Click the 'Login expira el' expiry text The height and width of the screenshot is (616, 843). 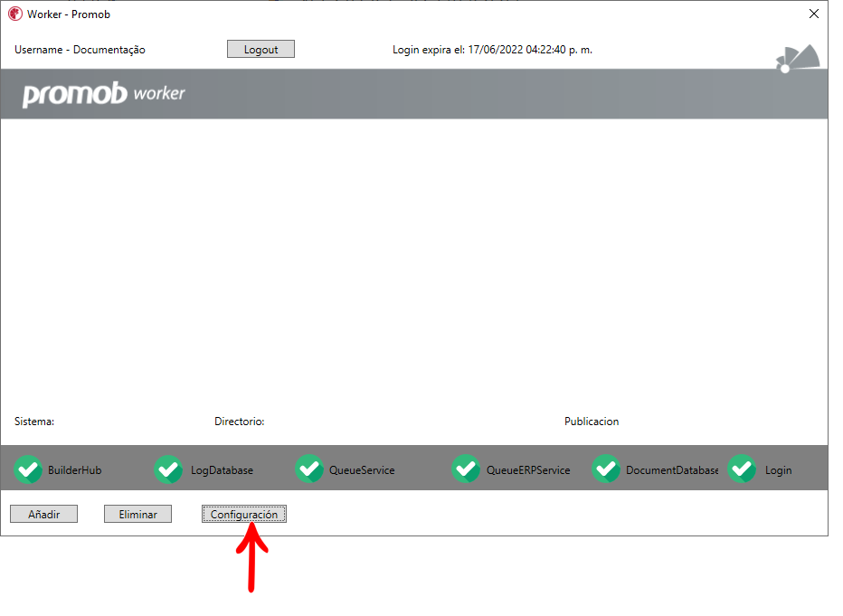(492, 50)
